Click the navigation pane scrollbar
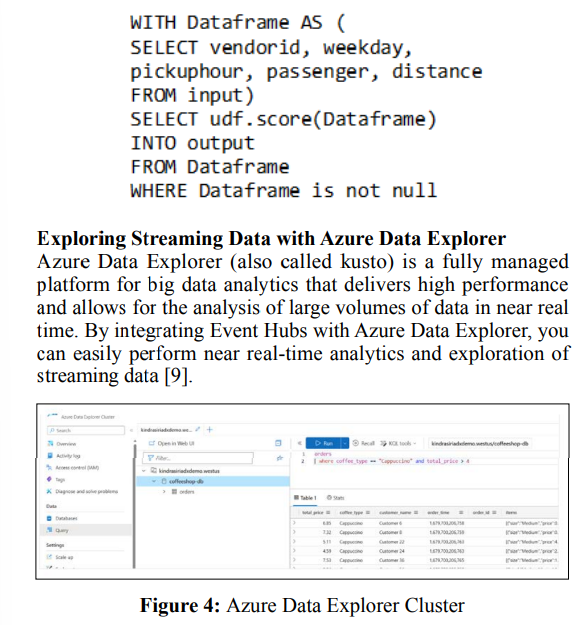The width and height of the screenshot is (583, 625). 134,504
